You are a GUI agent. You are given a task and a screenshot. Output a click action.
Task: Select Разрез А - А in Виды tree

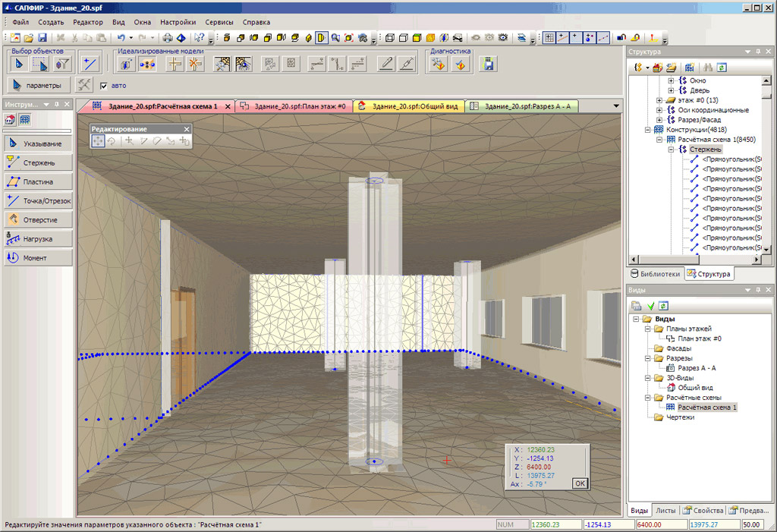[x=696, y=367]
